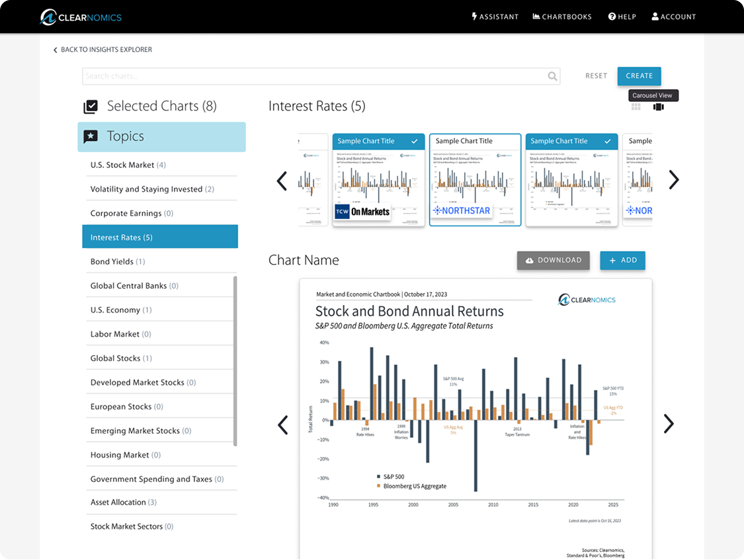Click the Chart Name heading

click(304, 260)
